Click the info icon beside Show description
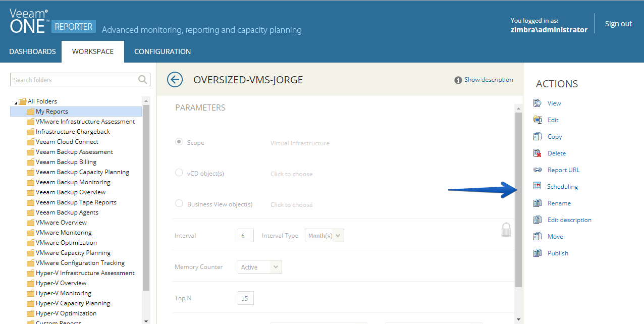Screen dimensions: 644x324 point(458,80)
